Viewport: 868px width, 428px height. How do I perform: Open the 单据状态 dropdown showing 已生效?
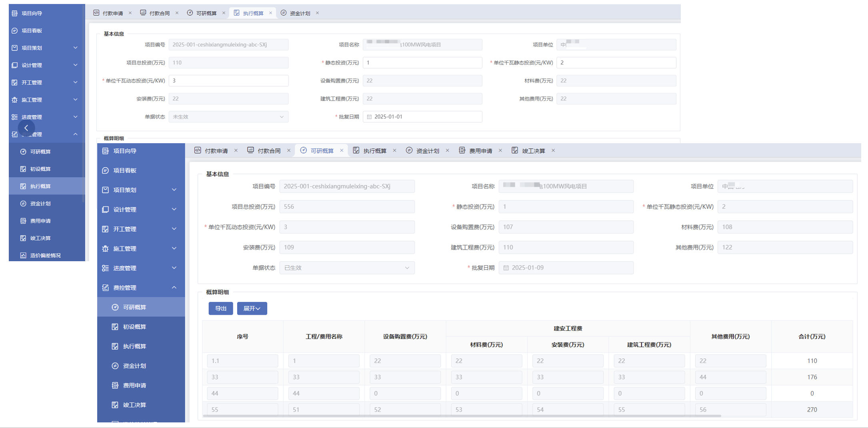pos(347,268)
